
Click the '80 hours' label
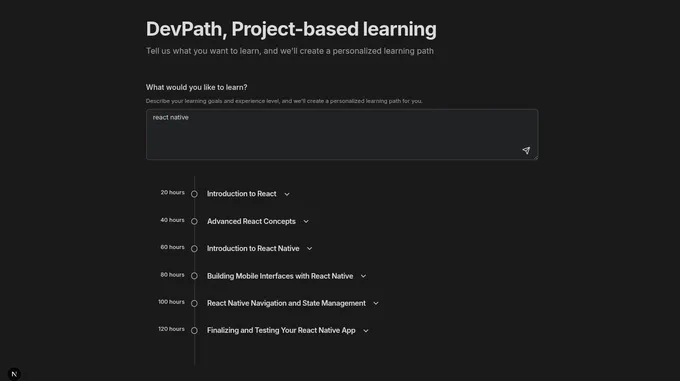click(173, 275)
